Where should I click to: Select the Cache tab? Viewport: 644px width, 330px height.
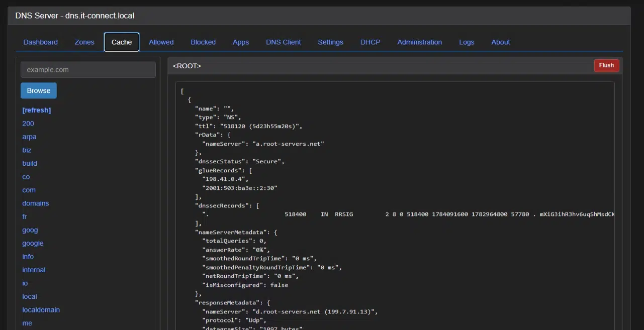coord(122,42)
